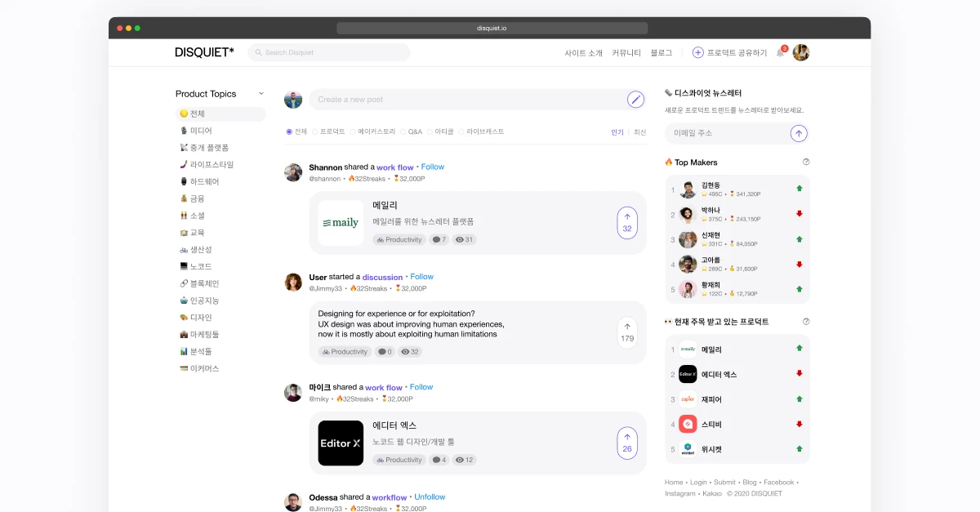Follow 마이크 from the post header

point(421,387)
